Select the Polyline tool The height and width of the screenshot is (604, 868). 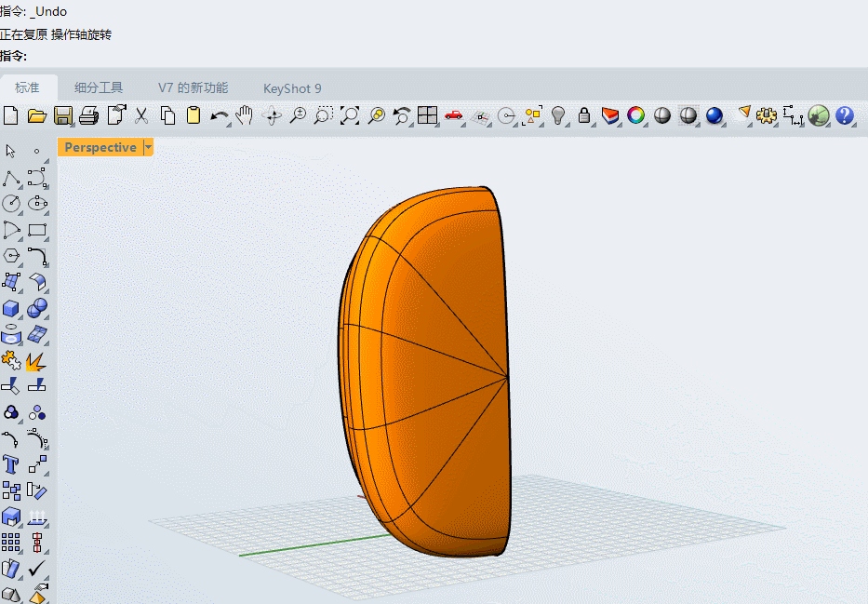click(11, 179)
